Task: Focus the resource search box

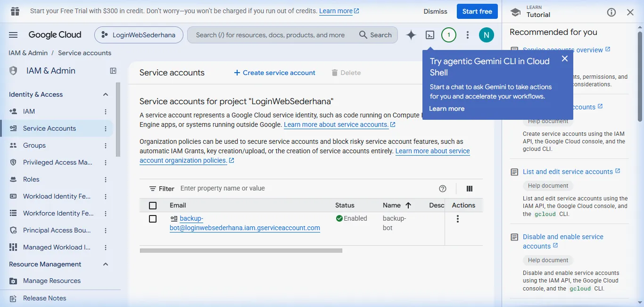Action: (270, 35)
